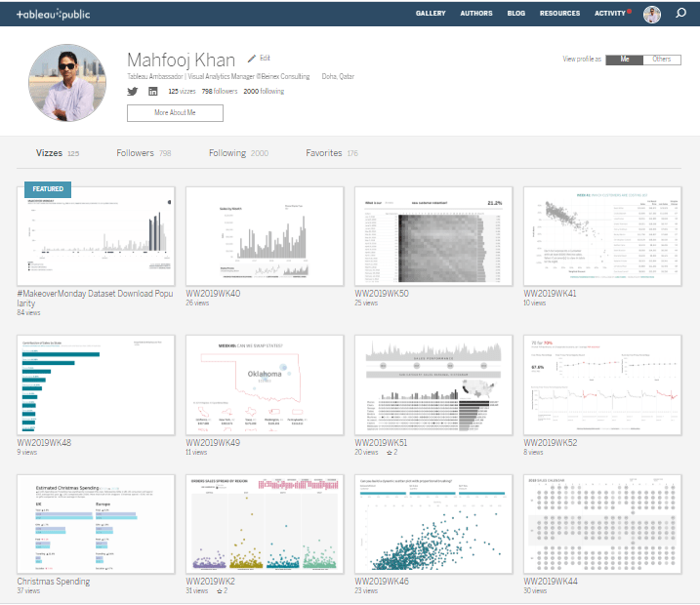Open the search magnifier icon
Viewport: 700px width, 605px height.
click(x=680, y=14)
